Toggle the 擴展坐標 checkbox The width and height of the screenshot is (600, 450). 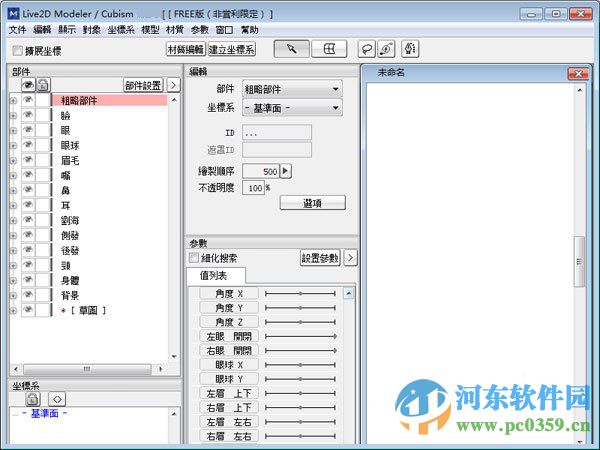(18, 50)
